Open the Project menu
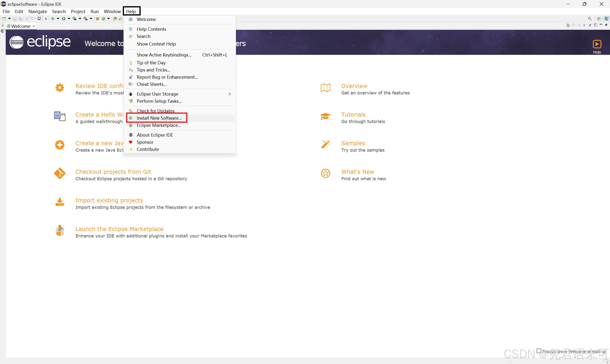The height and width of the screenshot is (364, 610). pyautogui.click(x=78, y=11)
